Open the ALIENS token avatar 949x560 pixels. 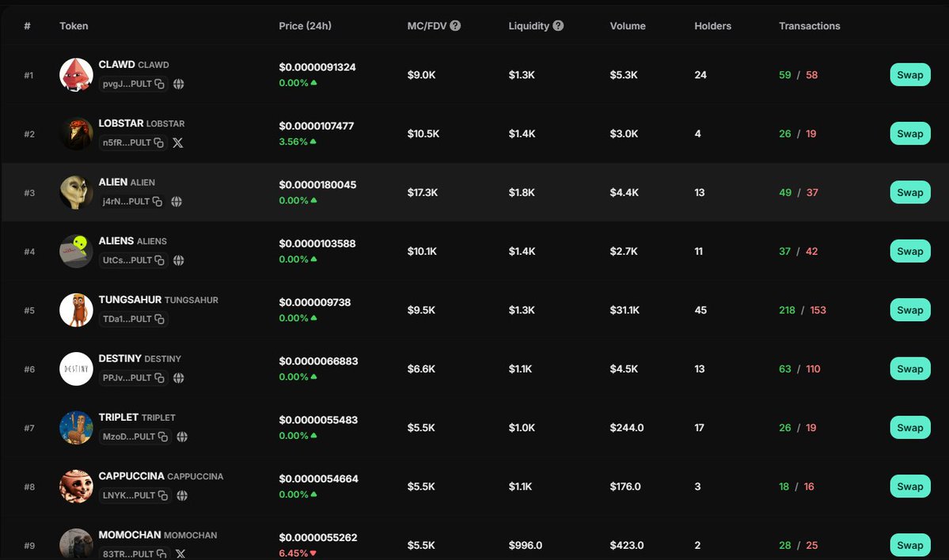coord(76,251)
